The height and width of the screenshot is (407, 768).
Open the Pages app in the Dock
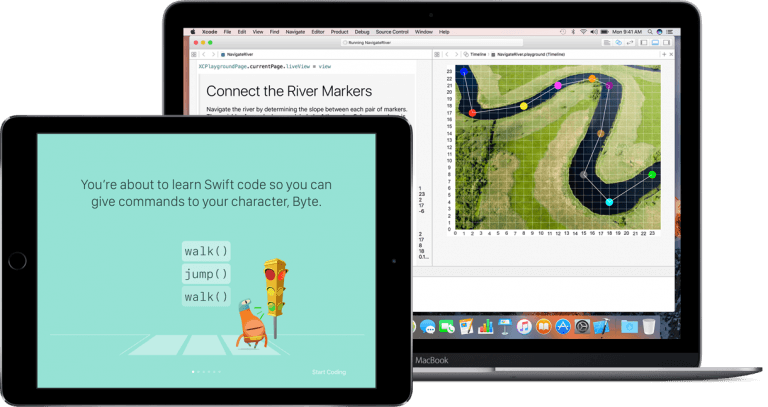pyautogui.click(x=466, y=326)
